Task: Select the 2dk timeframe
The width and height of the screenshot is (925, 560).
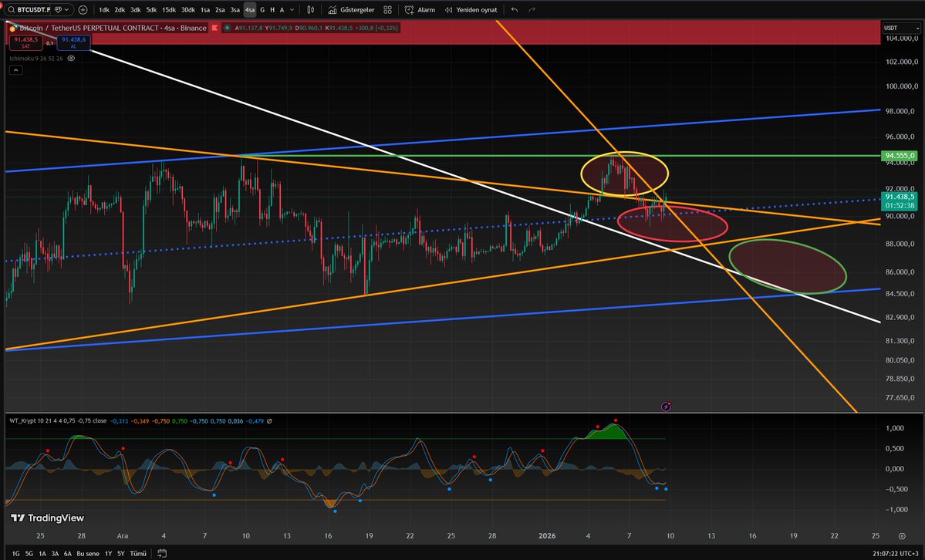Action: 120,10
